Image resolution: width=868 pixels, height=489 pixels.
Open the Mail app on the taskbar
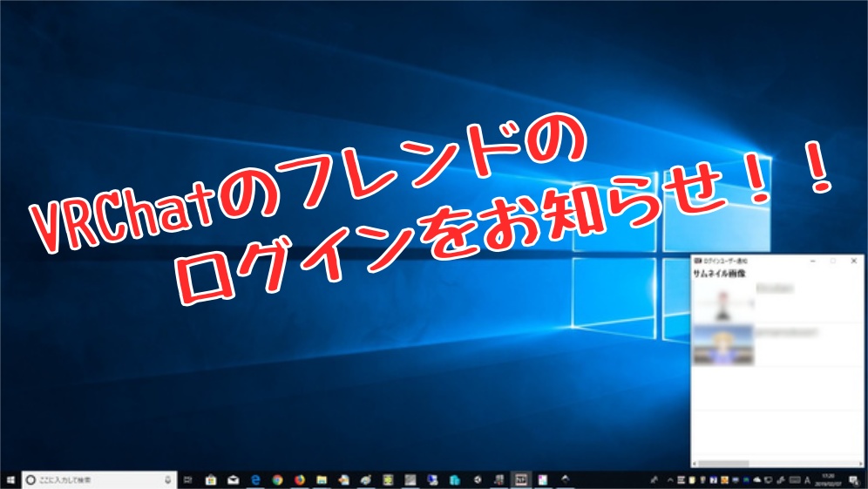pos(233,479)
